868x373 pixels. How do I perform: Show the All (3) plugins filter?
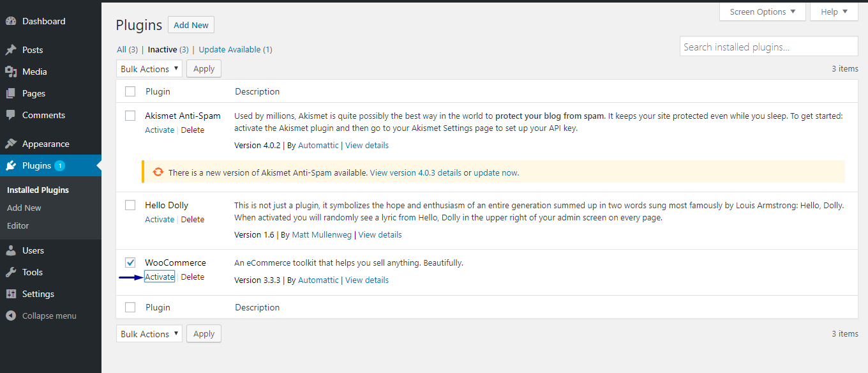pyautogui.click(x=127, y=49)
